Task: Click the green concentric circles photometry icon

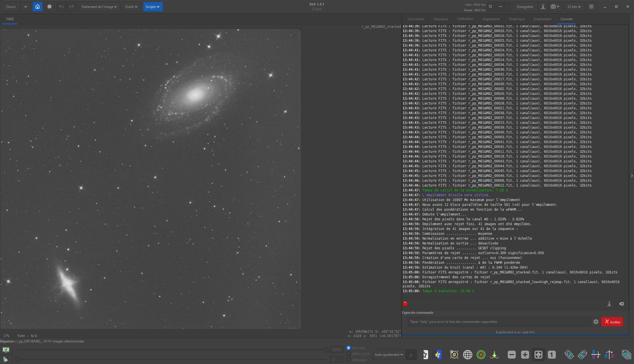Action: (481, 354)
